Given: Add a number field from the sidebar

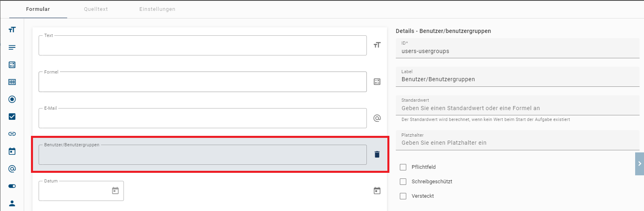Looking at the screenshot, I should click(12, 82).
